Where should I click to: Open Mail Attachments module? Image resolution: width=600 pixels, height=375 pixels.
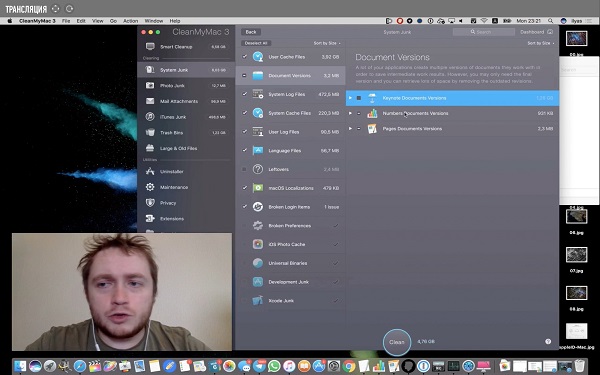coord(186,101)
